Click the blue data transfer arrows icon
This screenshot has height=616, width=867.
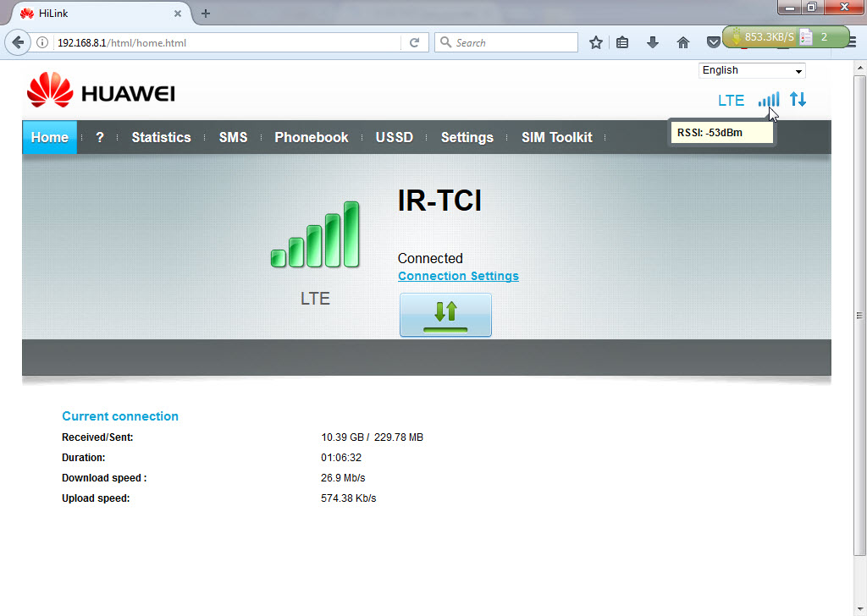[798, 100]
